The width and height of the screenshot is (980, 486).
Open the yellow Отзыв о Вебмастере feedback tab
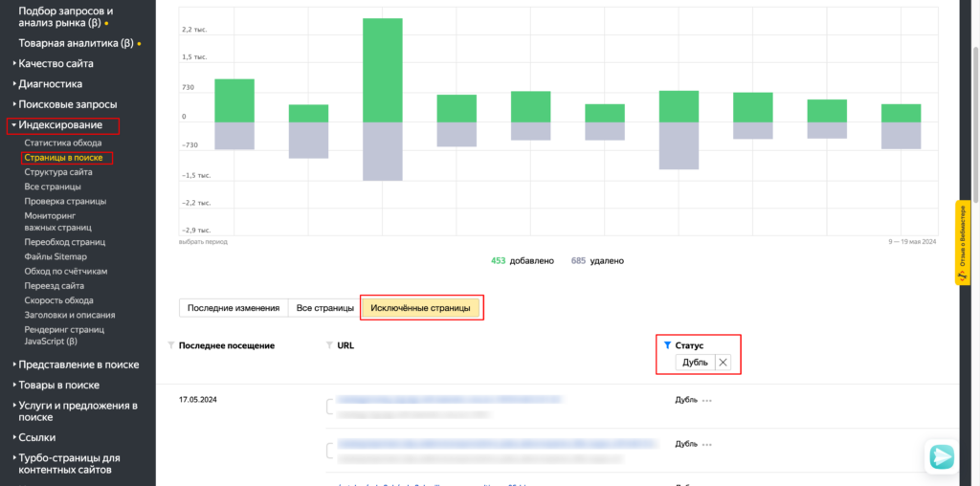coord(962,242)
